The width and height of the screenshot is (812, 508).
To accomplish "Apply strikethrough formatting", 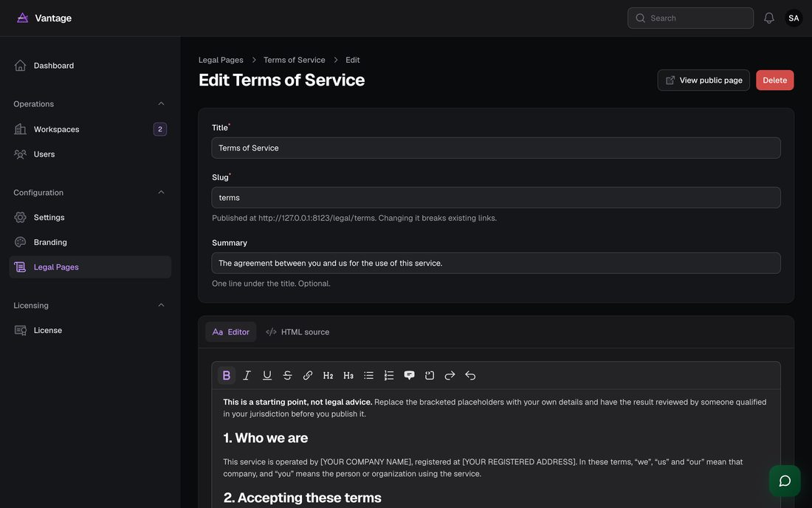I will tap(287, 375).
